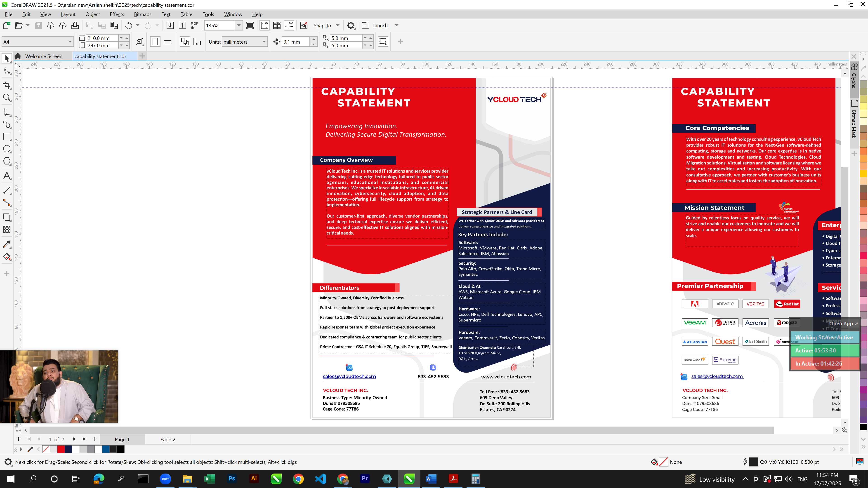Screen dimensions: 868x488
Task: Click Open App in overlay widget
Action: point(843,323)
